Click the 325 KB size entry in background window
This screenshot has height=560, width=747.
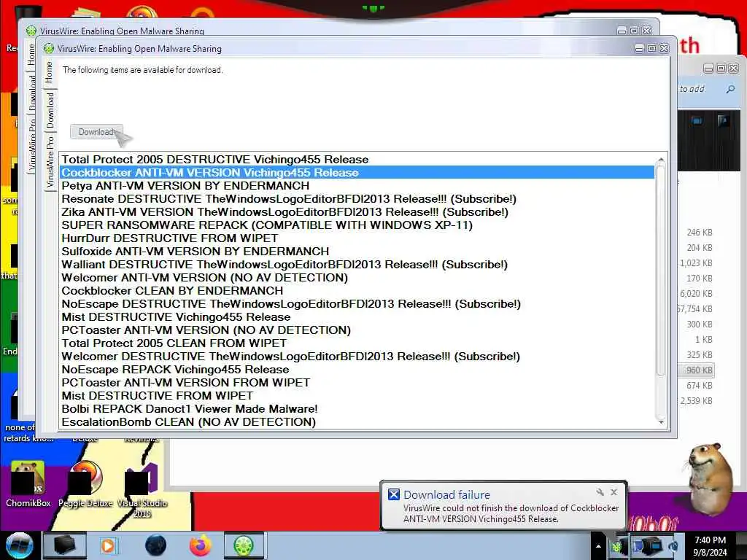coord(700,355)
